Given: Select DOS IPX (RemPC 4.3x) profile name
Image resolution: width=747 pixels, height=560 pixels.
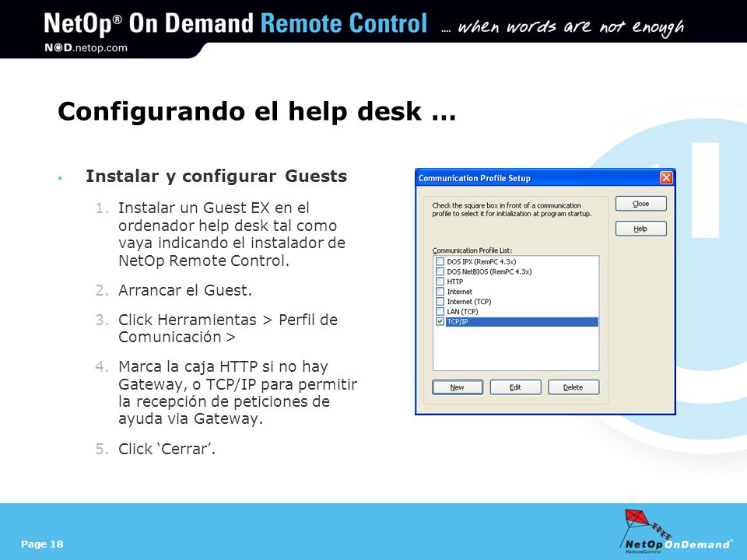Looking at the screenshot, I should click(x=481, y=261).
